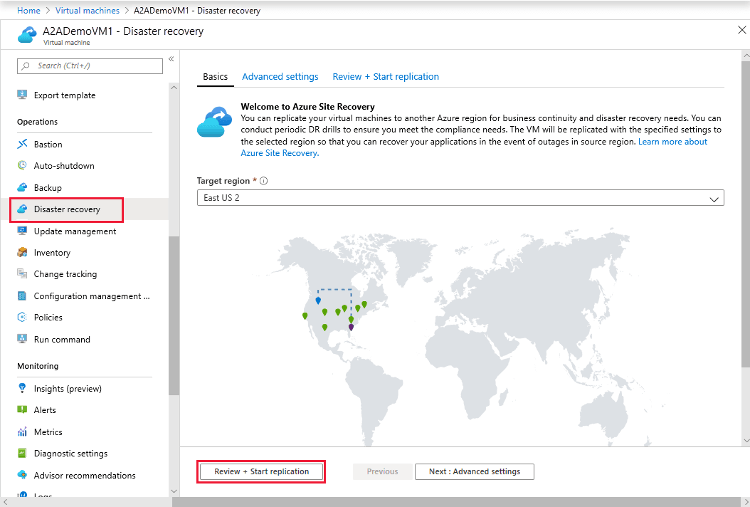Switch to the Advanced settings tab
Image resolution: width=750 pixels, height=507 pixels.
pos(280,77)
